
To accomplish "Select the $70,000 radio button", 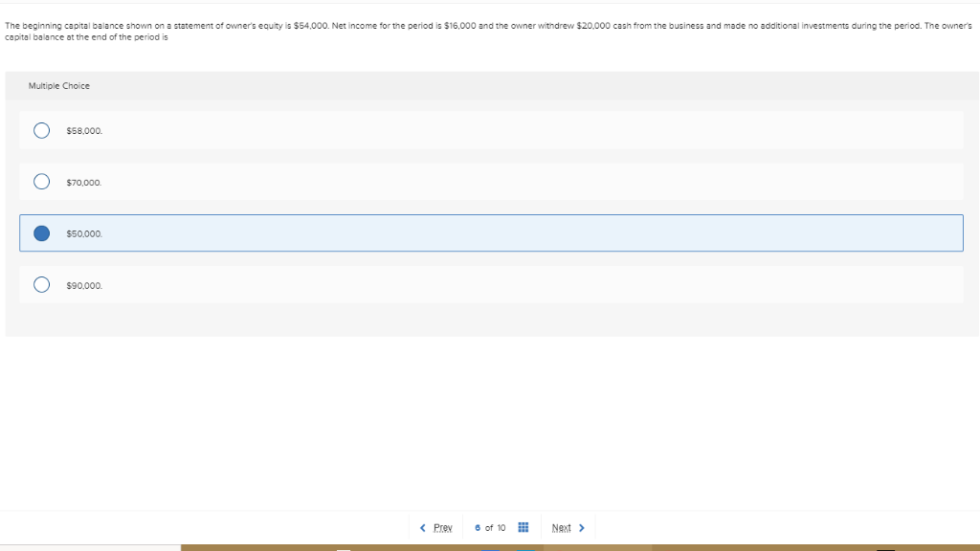I will 41,181.
